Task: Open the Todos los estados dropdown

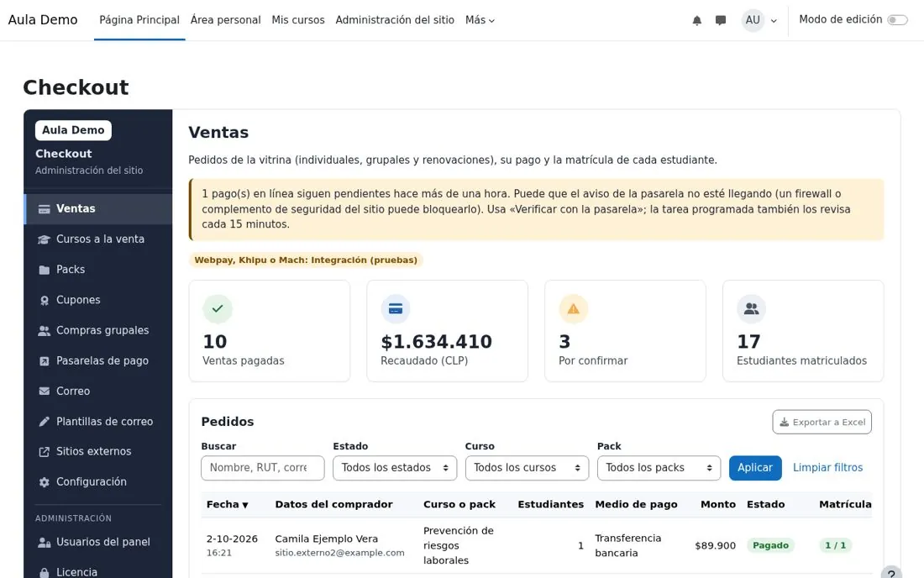Action: tap(395, 468)
